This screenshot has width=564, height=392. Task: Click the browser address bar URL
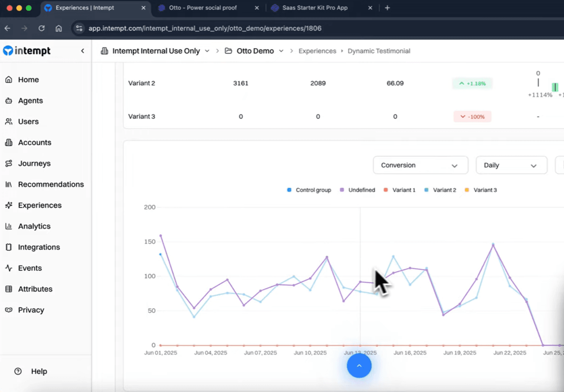[x=205, y=28]
